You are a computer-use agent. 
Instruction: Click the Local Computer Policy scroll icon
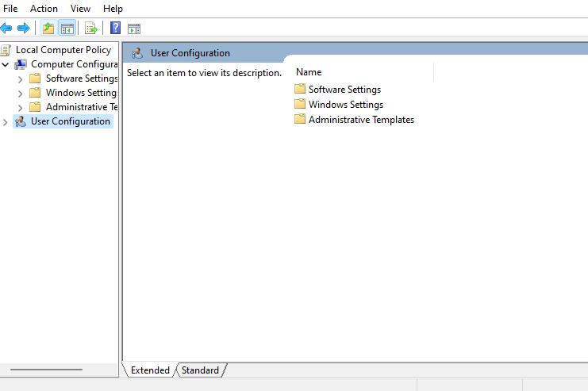(6, 50)
